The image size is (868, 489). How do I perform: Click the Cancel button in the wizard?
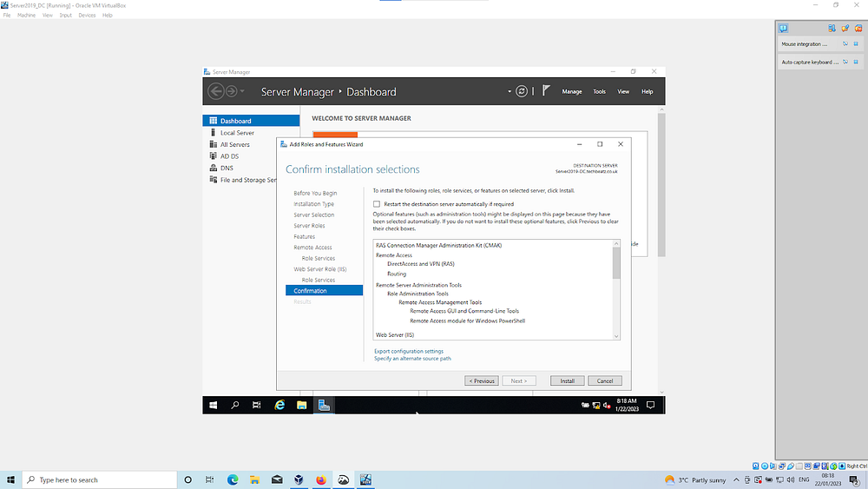[x=604, y=381]
